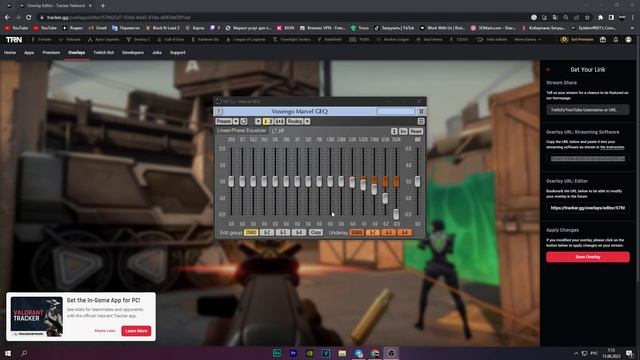640x360 pixels.
Task: Open the notifications bell icon
Action: coord(616,40)
